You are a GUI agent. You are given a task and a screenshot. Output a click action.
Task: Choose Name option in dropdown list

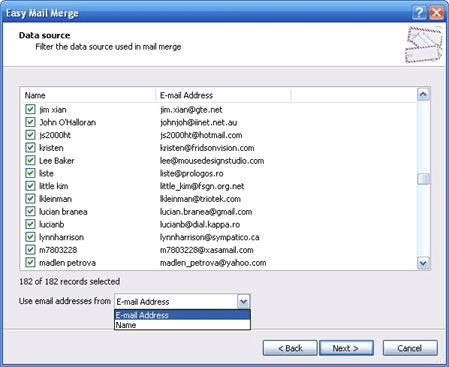(182, 325)
